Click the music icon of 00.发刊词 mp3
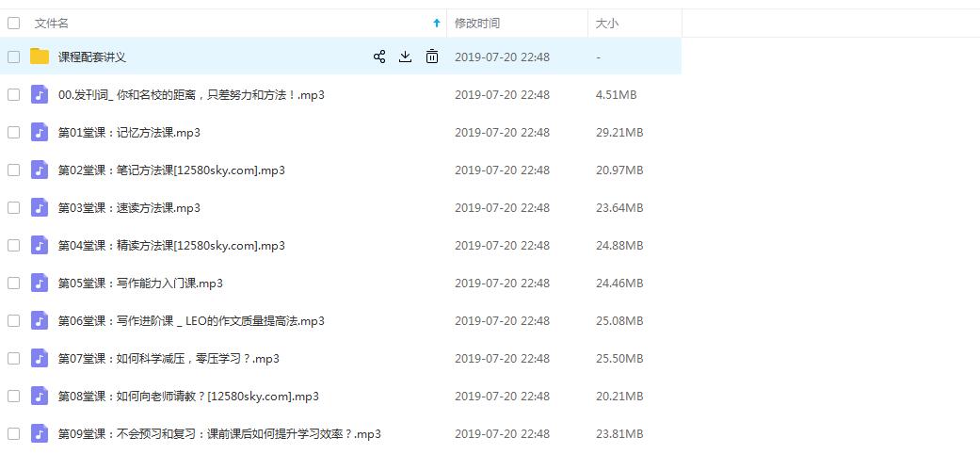The width and height of the screenshot is (980, 454). pyautogui.click(x=40, y=94)
